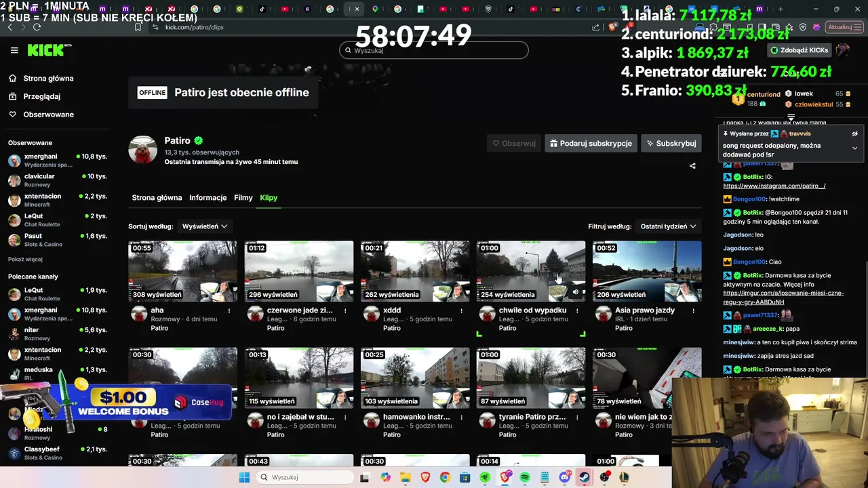
Task: Go to Strona główna in sidebar
Action: click(x=48, y=78)
